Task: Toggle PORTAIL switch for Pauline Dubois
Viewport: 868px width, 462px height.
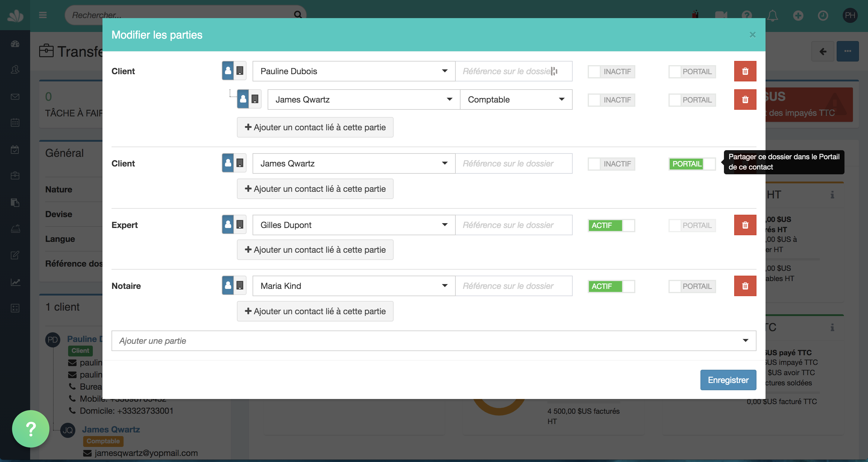Action: pos(692,71)
